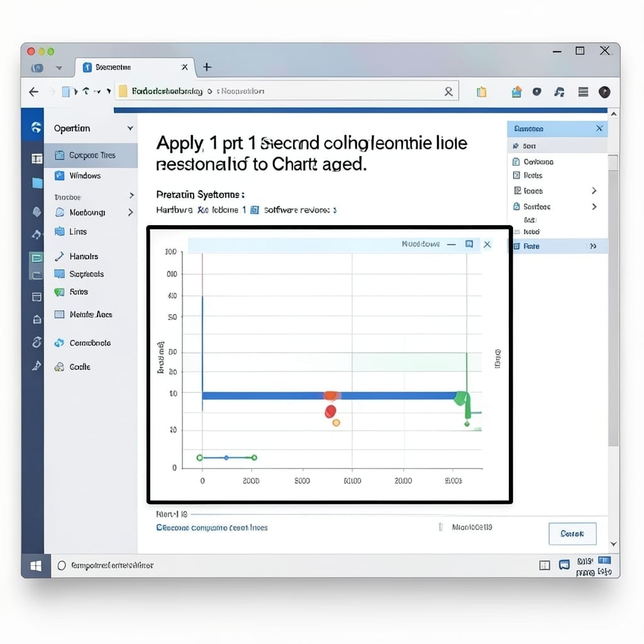Switch to the Sxemeoline browser tab

click(136, 67)
